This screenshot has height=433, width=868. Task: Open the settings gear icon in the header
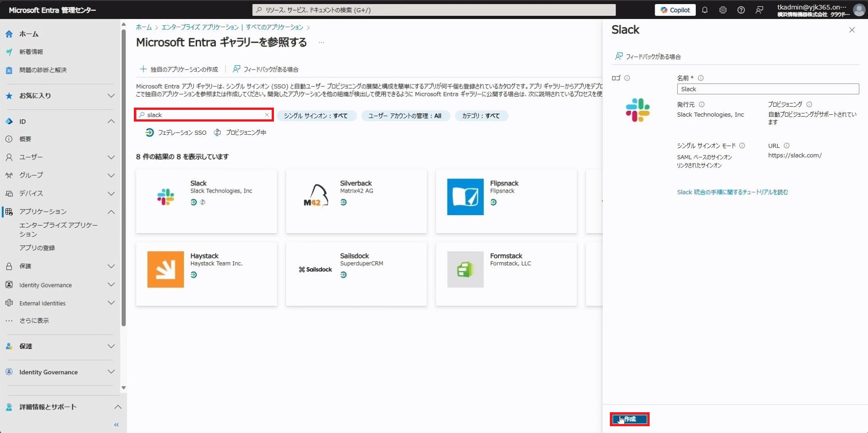(723, 10)
